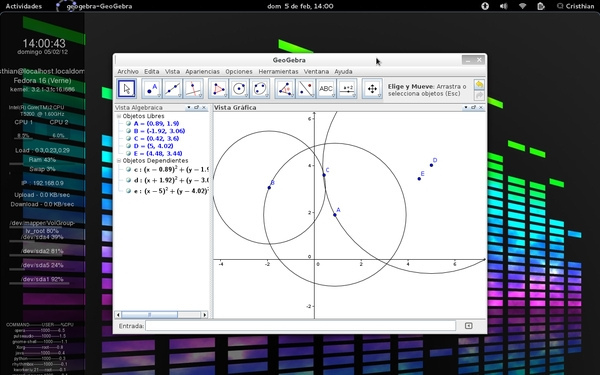Toggle visibility bullet of point B

pos(129,131)
